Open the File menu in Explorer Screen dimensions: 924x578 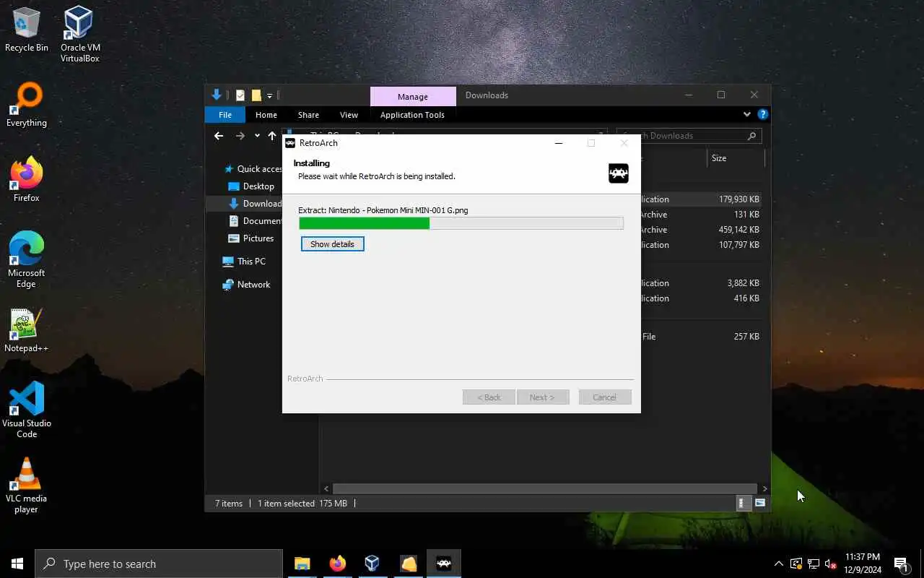[225, 115]
